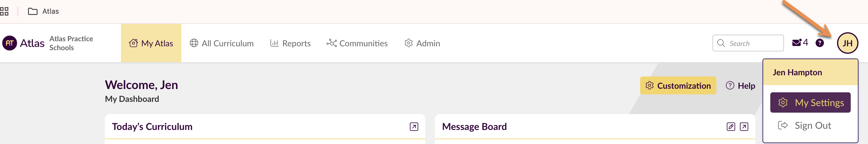This screenshot has height=144, width=868.
Task: Open the unread messages envelope icon
Action: pos(797,43)
